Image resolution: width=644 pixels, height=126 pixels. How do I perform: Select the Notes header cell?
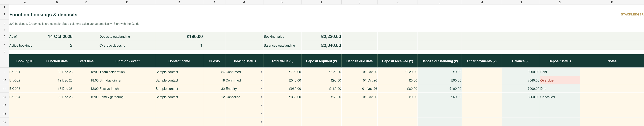click(x=612, y=61)
